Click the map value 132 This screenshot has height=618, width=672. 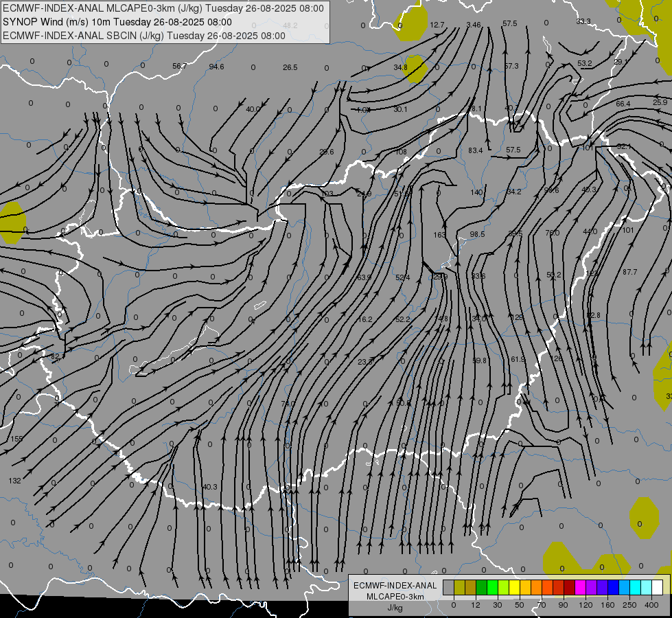coord(14,481)
